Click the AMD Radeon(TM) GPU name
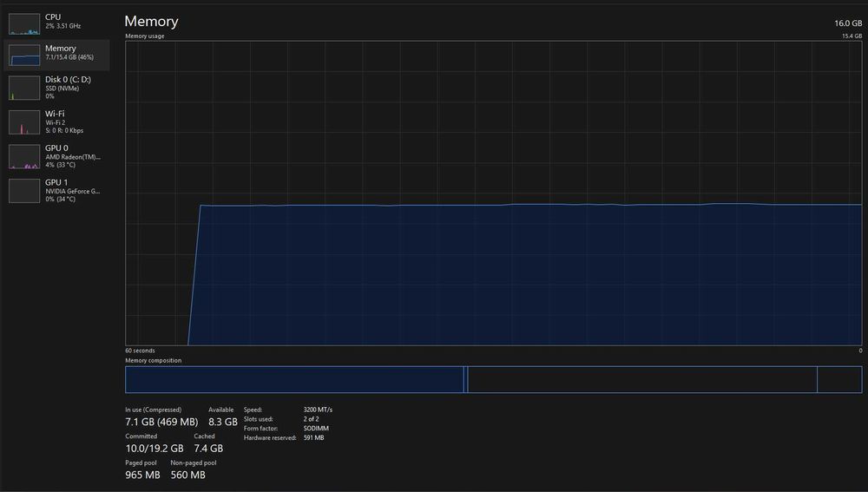The width and height of the screenshot is (868, 492). [x=73, y=157]
